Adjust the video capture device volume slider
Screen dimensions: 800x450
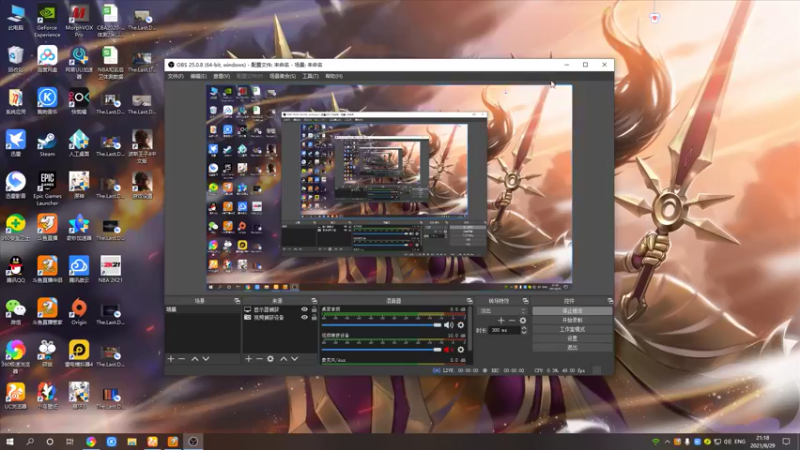pos(382,349)
